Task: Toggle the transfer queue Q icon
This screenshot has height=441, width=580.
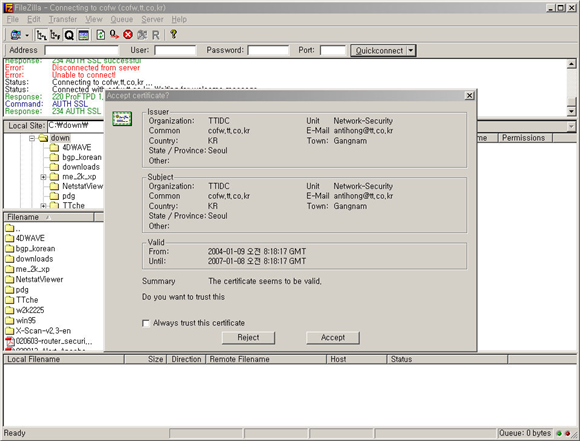Action: click(x=69, y=35)
